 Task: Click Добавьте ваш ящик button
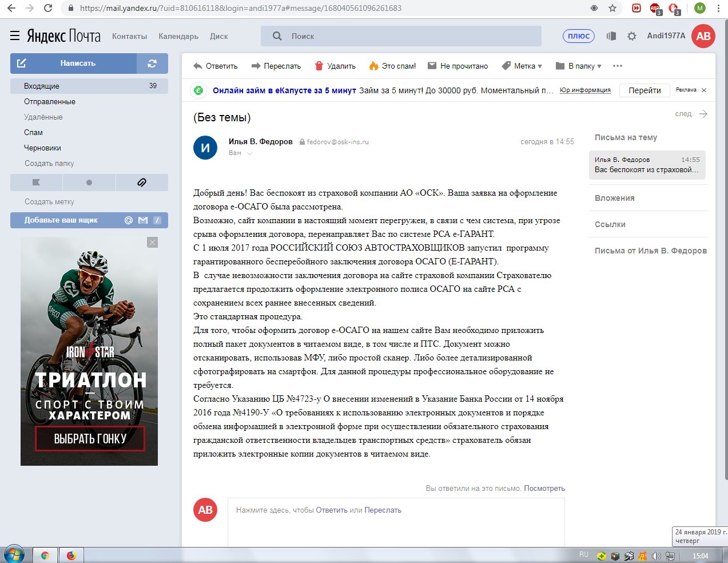[89, 220]
